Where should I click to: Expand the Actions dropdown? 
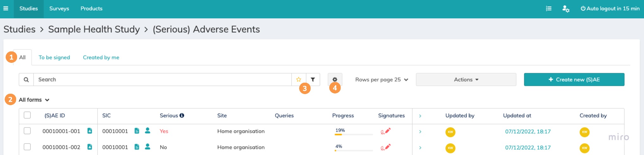(x=466, y=80)
